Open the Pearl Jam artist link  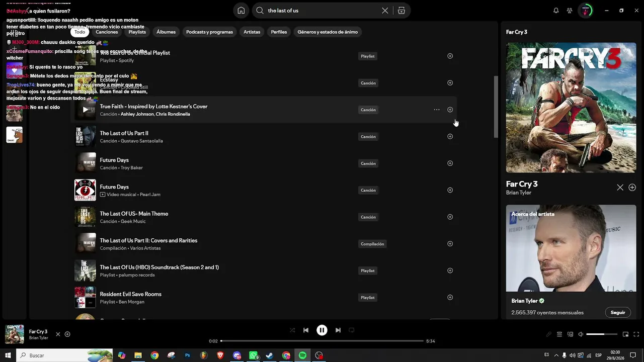coord(150,195)
